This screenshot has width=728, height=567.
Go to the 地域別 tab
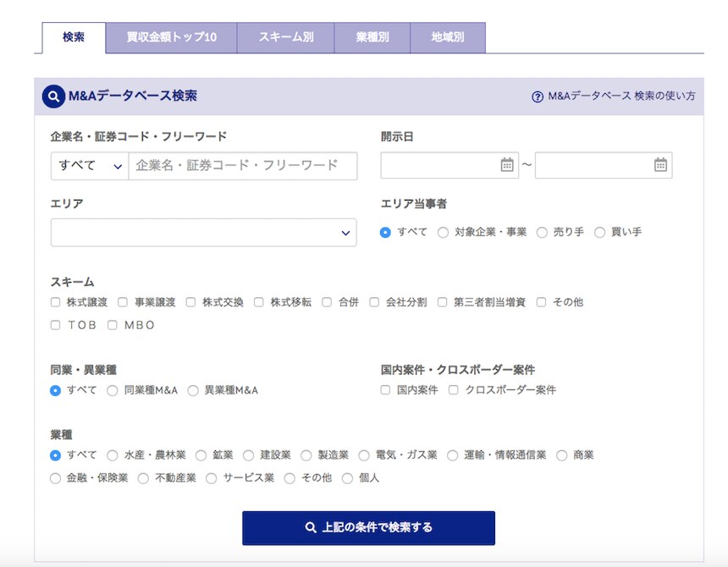[447, 38]
